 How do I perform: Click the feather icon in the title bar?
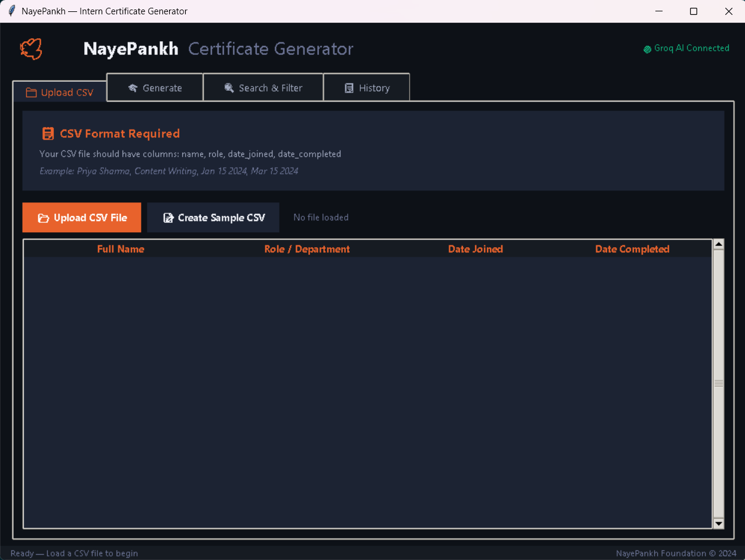pos(11,11)
